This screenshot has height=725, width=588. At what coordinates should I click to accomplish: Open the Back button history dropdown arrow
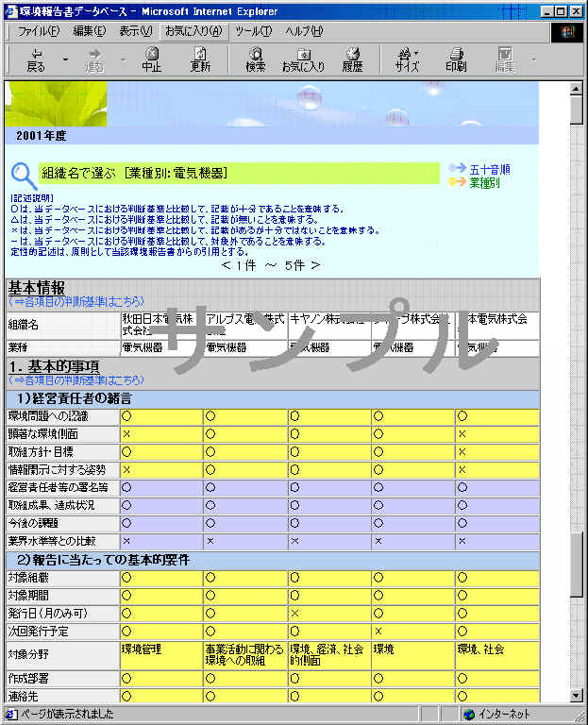click(x=65, y=59)
